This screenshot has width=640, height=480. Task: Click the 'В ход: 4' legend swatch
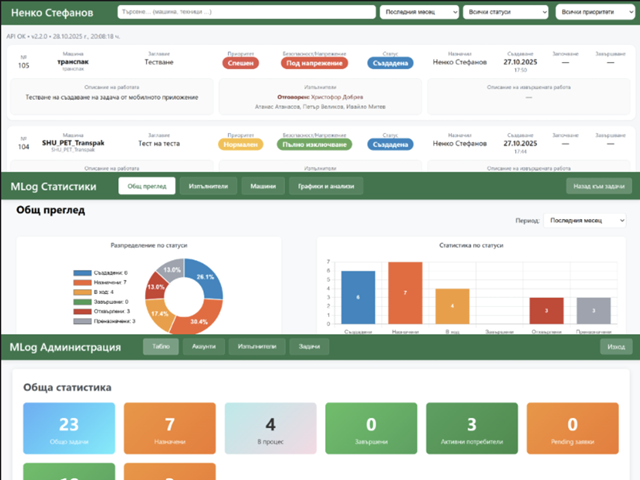click(x=82, y=292)
